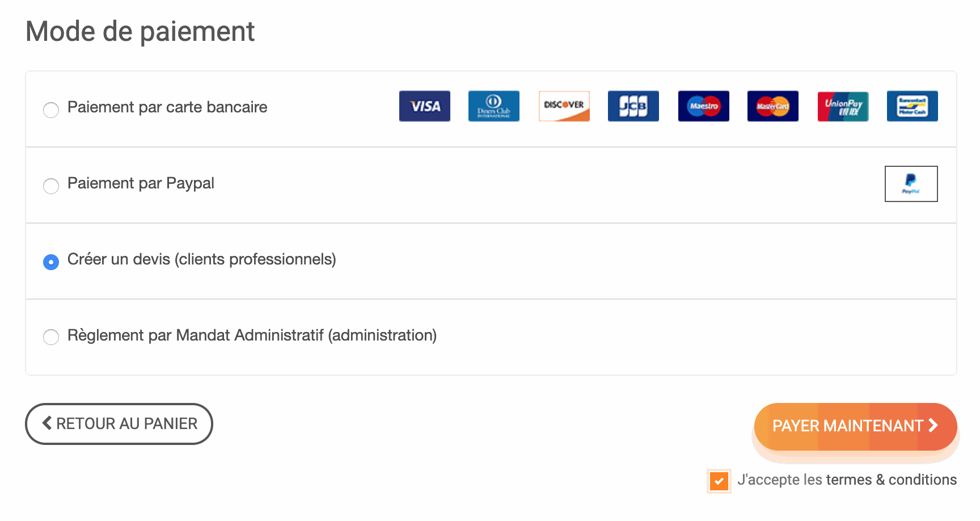This screenshot has height=521, width=980.
Task: Open the termes & conditions link
Action: (x=892, y=480)
